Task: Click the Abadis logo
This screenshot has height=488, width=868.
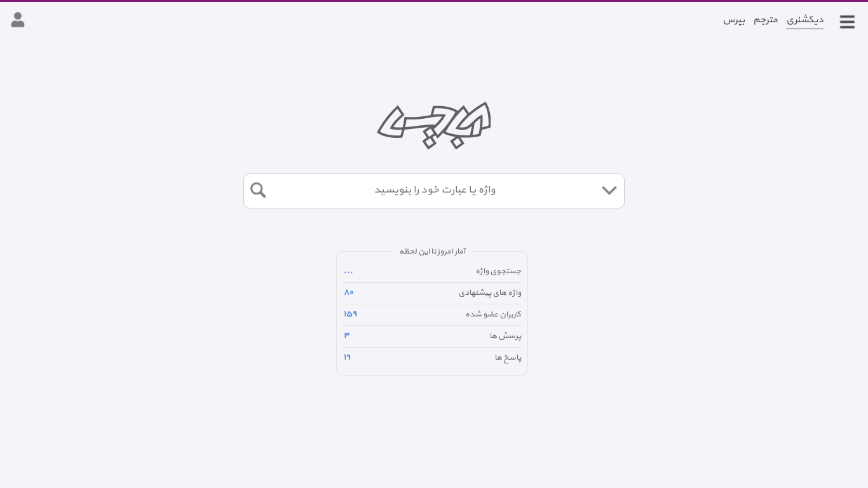Action: point(434,125)
